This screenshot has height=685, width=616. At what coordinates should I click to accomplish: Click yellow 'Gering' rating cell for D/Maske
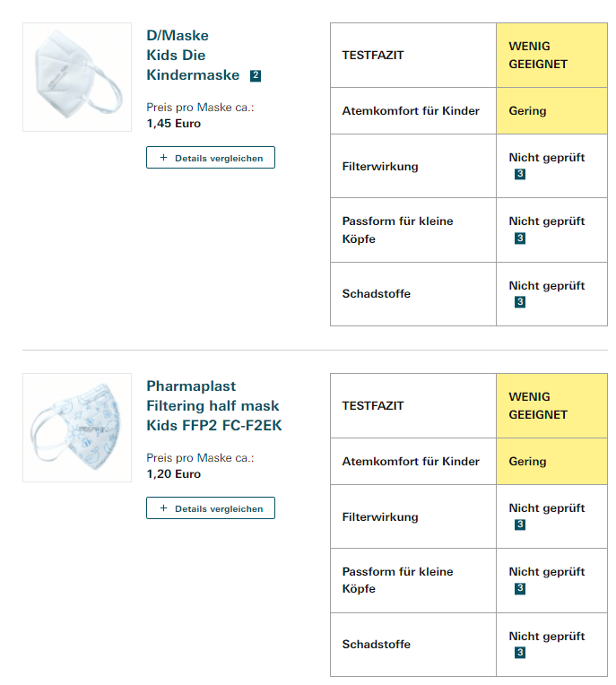551,111
